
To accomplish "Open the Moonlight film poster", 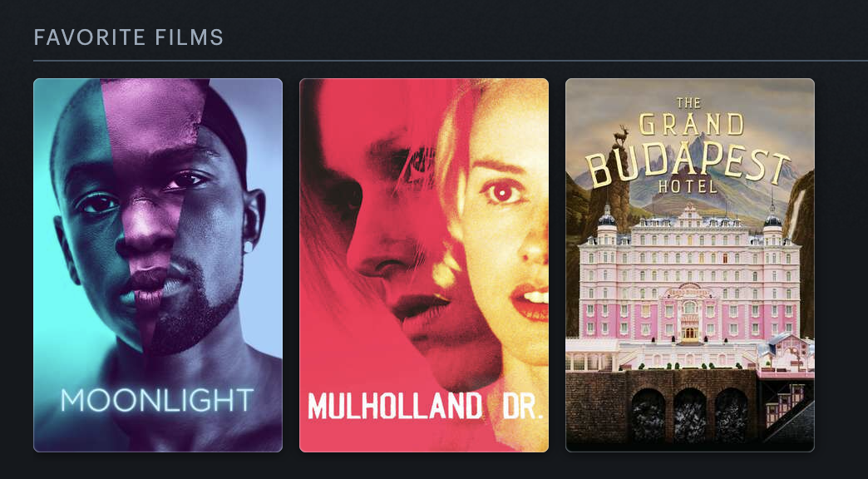I will [x=158, y=265].
